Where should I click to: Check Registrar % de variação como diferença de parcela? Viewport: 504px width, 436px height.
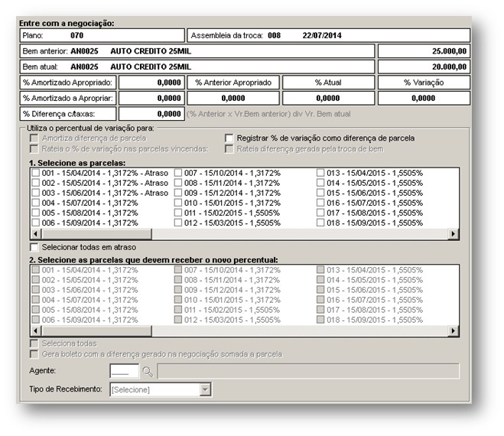229,138
